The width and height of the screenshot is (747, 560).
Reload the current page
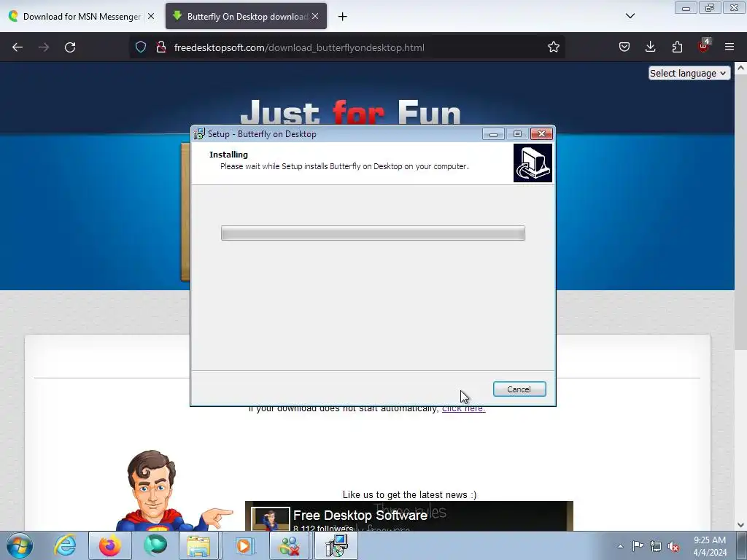point(70,47)
